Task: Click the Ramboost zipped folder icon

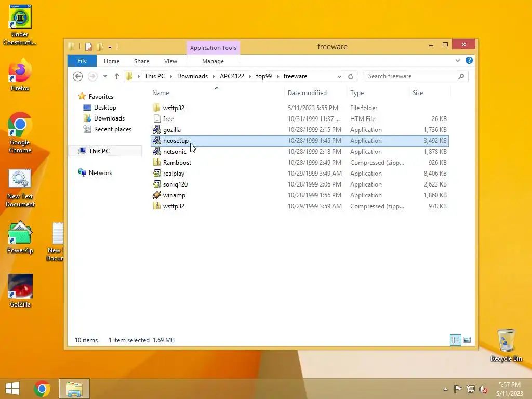Action: tap(156, 162)
